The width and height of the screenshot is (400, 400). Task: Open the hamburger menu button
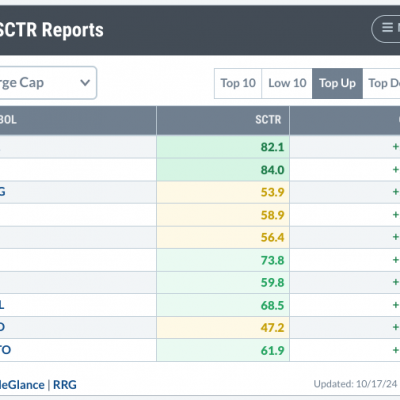pyautogui.click(x=386, y=29)
